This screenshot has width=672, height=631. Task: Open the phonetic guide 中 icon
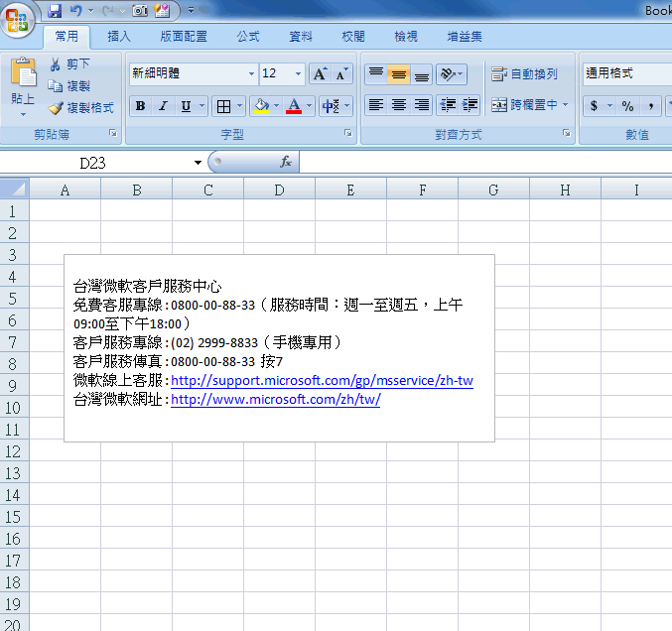[331, 106]
